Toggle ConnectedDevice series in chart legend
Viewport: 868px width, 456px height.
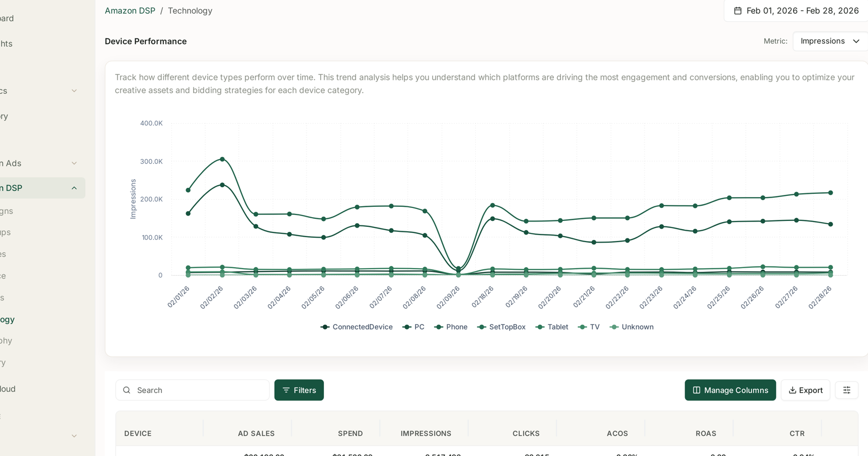click(356, 327)
